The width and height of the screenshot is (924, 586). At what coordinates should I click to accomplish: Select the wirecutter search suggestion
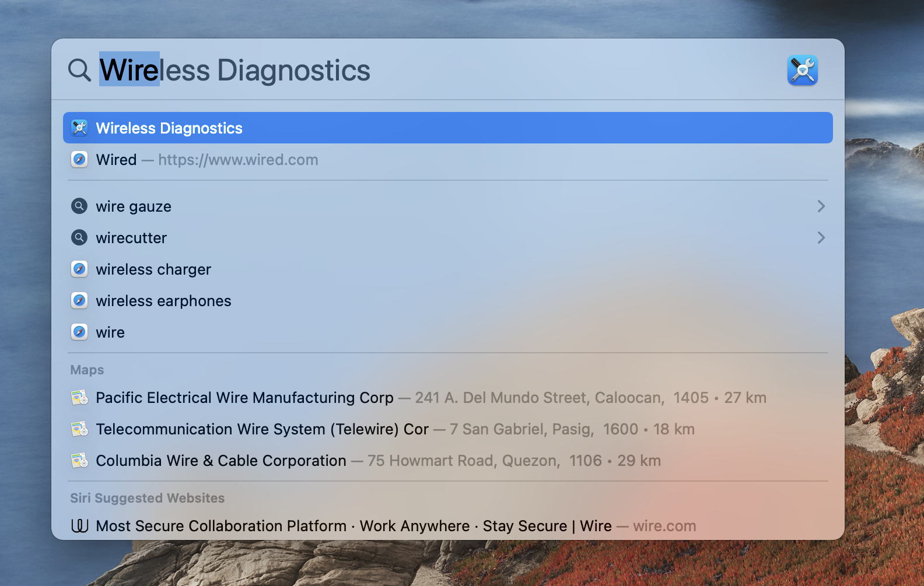click(448, 237)
